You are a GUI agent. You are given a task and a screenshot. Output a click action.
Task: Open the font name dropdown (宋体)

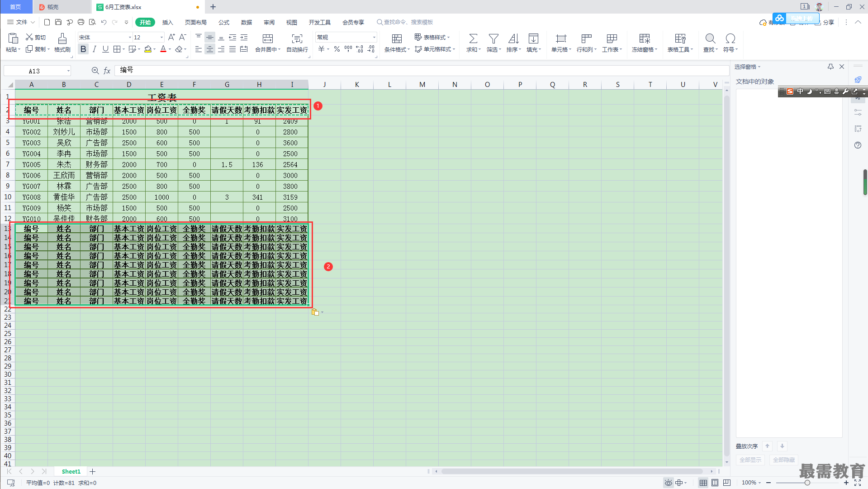point(130,38)
